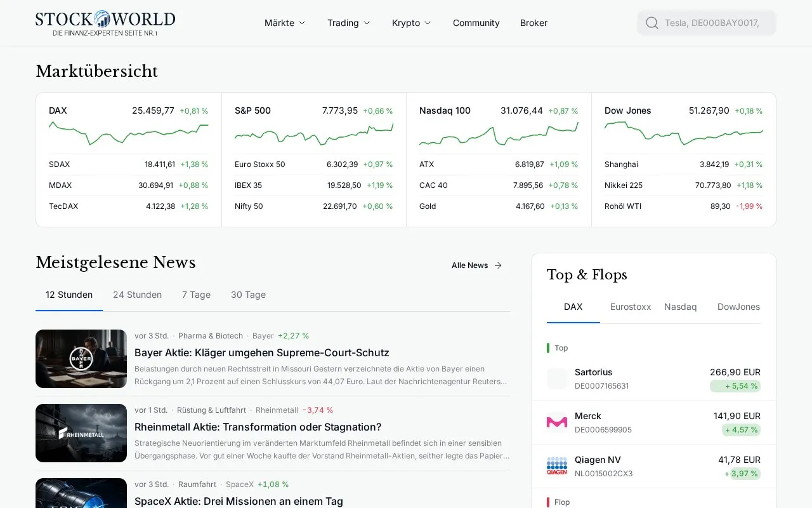Open the IBEX 35 row
This screenshot has height=508, width=812.
[x=314, y=185]
